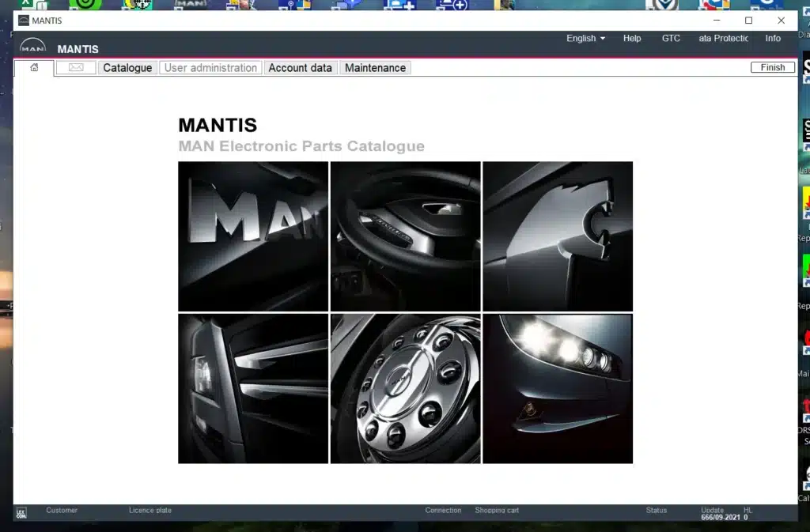Image resolution: width=810 pixels, height=532 pixels.
Task: Open the Data Protection link
Action: [723, 38]
